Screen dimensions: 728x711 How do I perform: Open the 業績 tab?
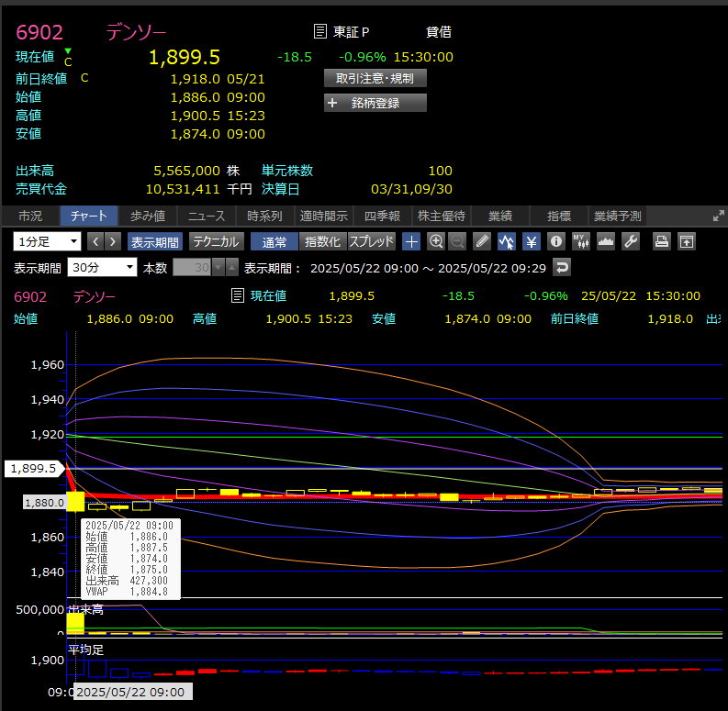tap(500, 216)
